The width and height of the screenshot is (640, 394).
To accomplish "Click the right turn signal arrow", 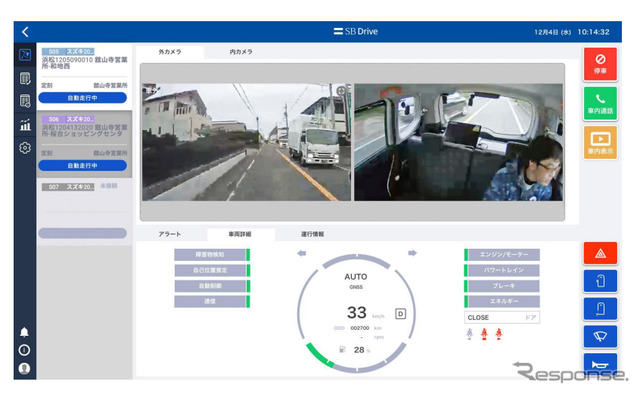I will [x=412, y=253].
